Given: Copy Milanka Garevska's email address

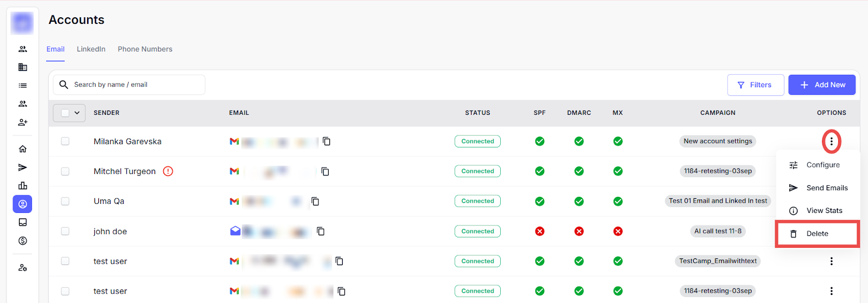Looking at the screenshot, I should point(327,141).
